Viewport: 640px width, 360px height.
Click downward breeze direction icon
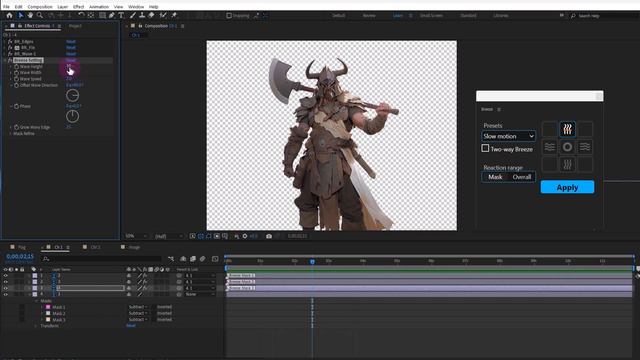[x=567, y=164]
